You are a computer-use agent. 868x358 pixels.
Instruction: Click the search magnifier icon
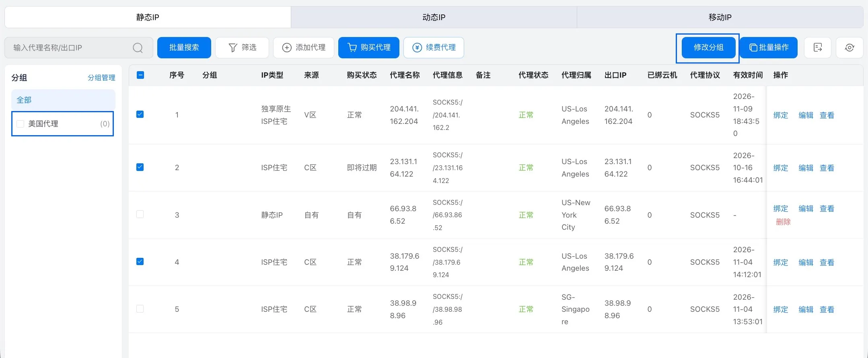[x=138, y=48]
